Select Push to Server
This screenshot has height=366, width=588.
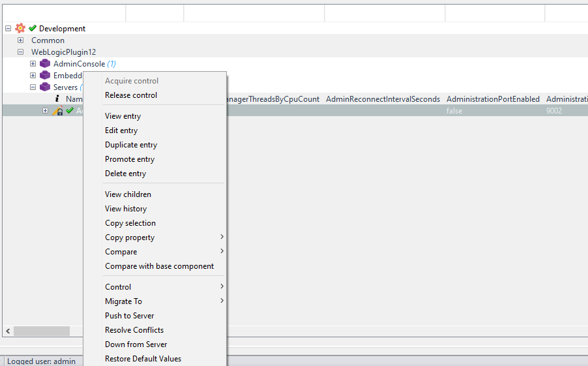[x=155, y=315]
